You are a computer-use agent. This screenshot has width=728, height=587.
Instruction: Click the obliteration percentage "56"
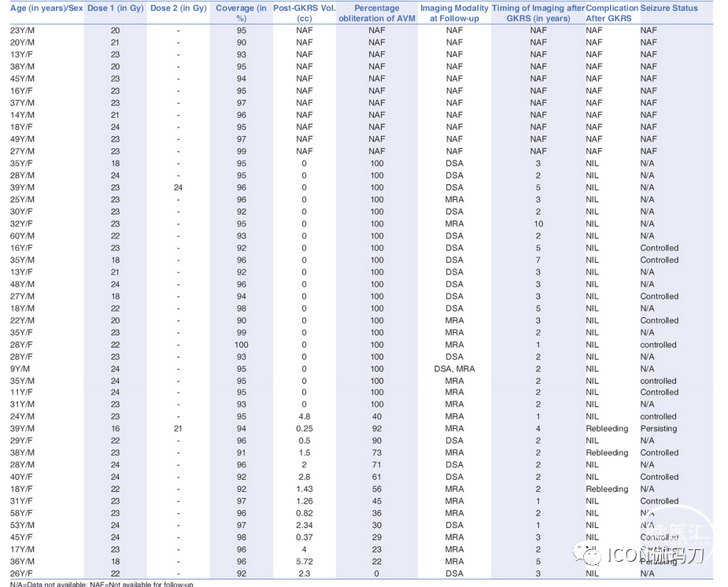[x=376, y=489]
